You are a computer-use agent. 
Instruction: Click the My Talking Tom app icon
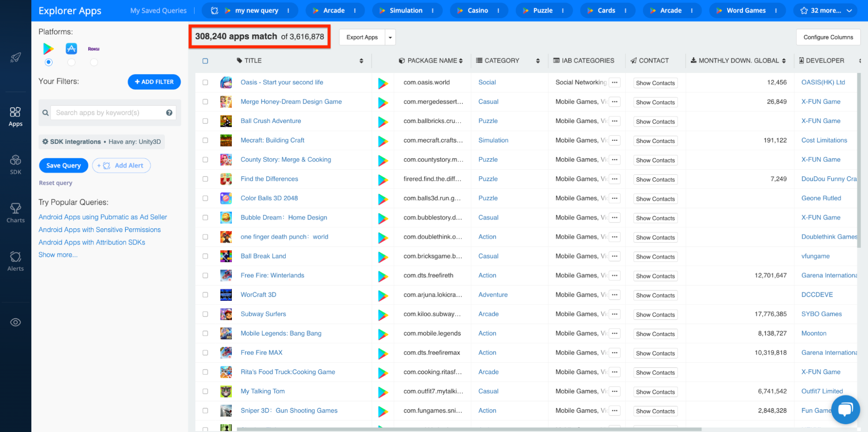coord(226,391)
